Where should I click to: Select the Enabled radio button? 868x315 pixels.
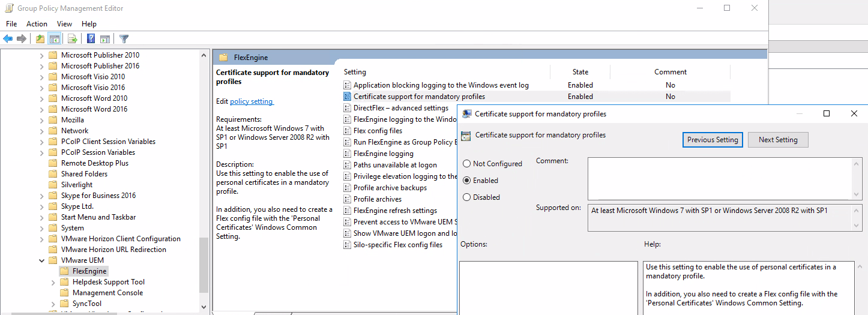(x=466, y=181)
